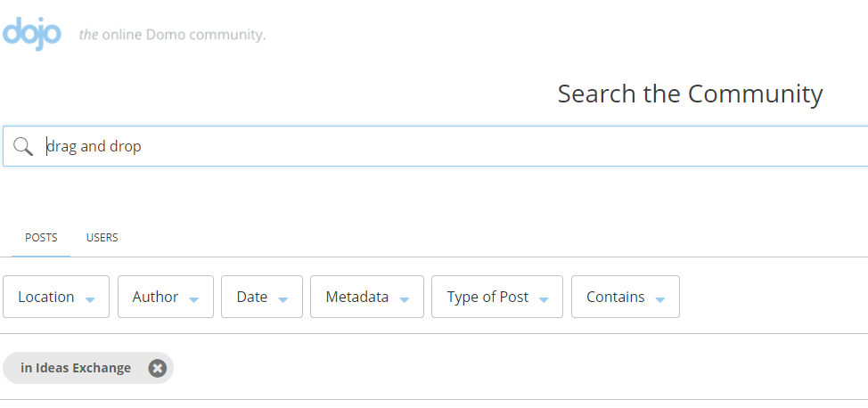Click the arrow icon on Date filter
The image size is (868, 408).
tap(283, 299)
